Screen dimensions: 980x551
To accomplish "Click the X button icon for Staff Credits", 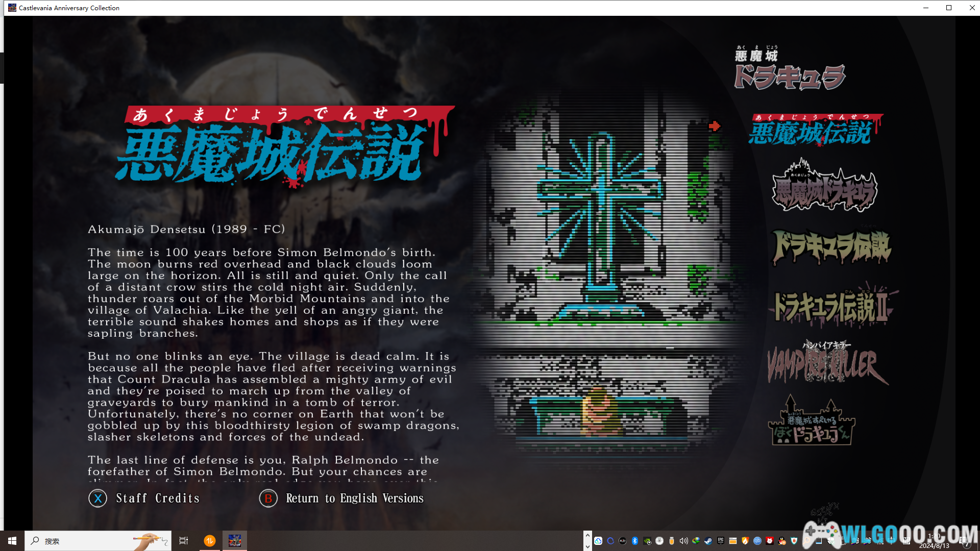I will (x=97, y=498).
